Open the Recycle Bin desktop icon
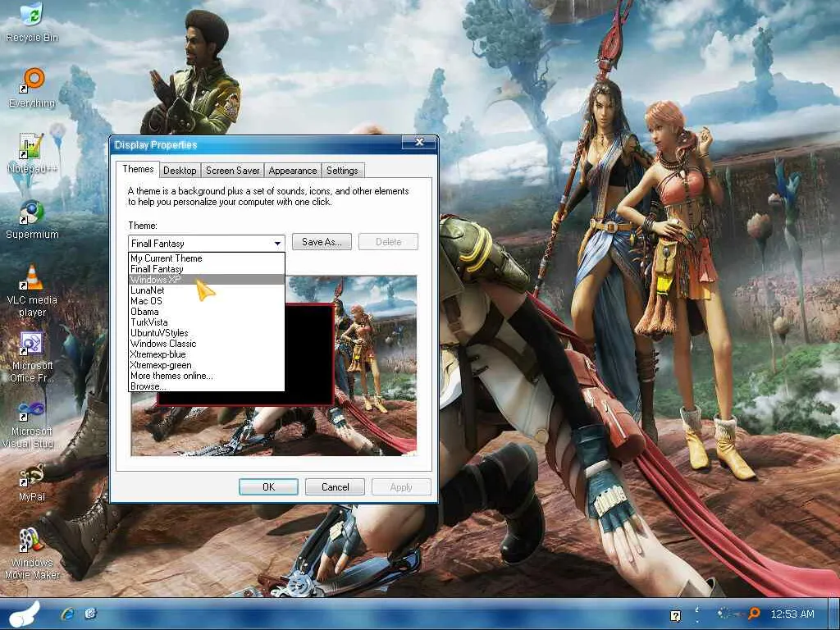 click(x=32, y=21)
